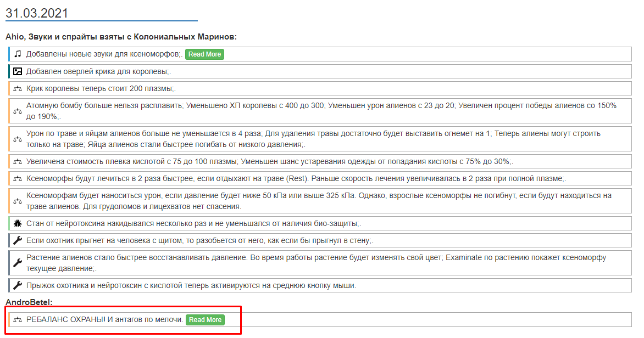Click the image icon beside queen scream overlay entry
644x338 pixels.
tap(18, 71)
